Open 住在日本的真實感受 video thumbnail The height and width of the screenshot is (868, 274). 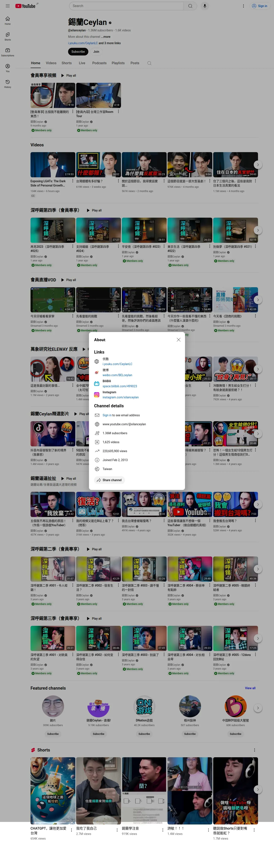236,165
